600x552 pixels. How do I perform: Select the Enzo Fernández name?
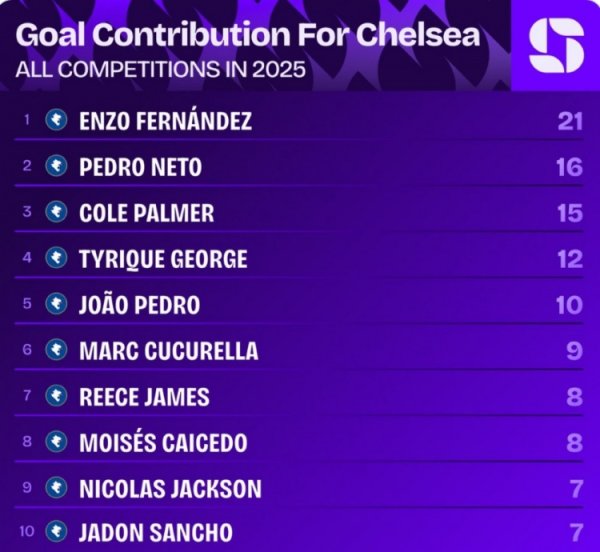pos(165,122)
